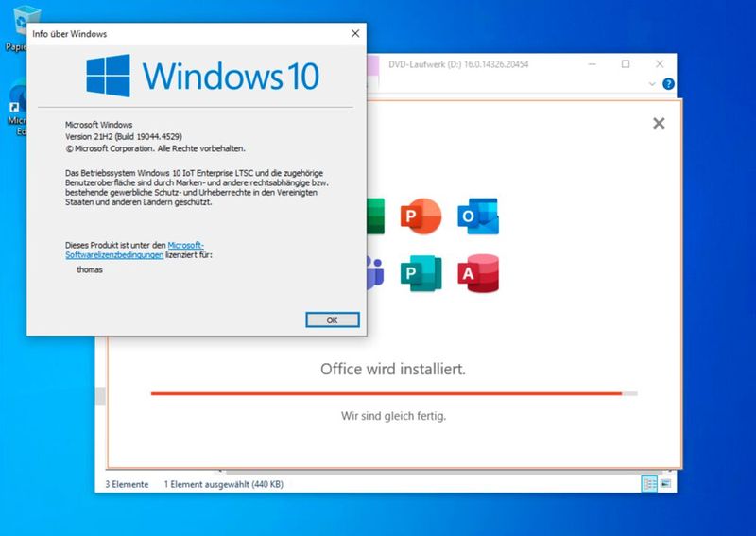Image resolution: width=756 pixels, height=536 pixels.
Task: Close the Office installer splash window
Action: pyautogui.click(x=659, y=124)
